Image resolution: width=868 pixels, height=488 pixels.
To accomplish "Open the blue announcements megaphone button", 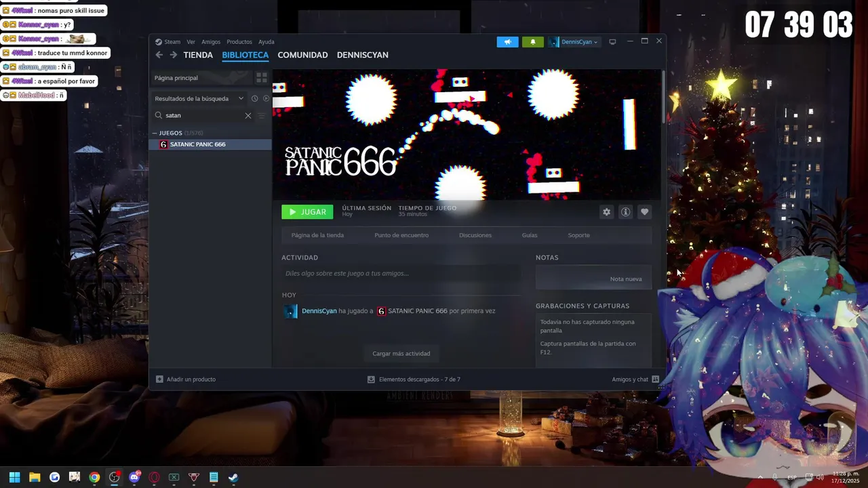I will (x=507, y=42).
